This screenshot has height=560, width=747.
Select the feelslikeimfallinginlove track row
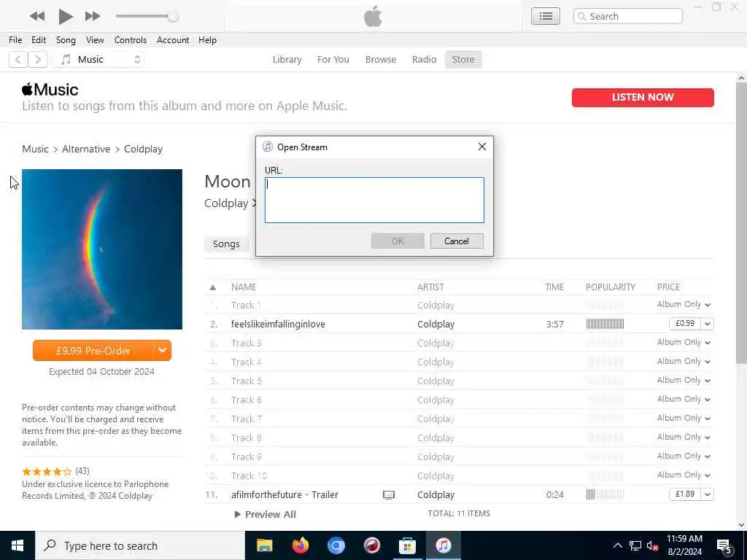[x=459, y=324]
